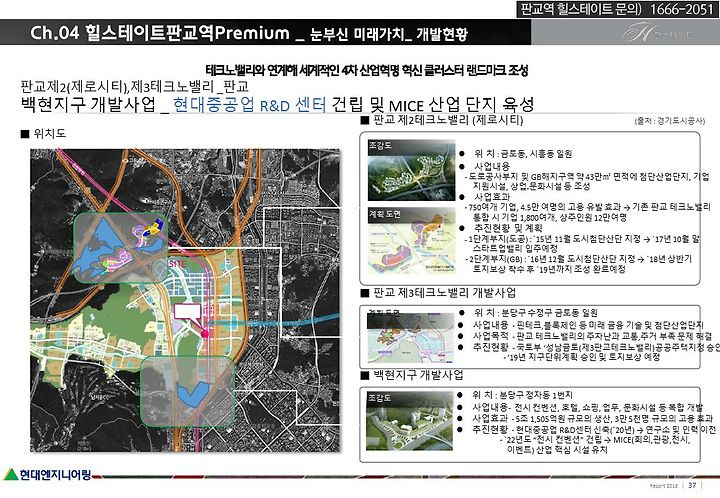Open the Baekhyeon district '조감도' thumbnail

410,420
